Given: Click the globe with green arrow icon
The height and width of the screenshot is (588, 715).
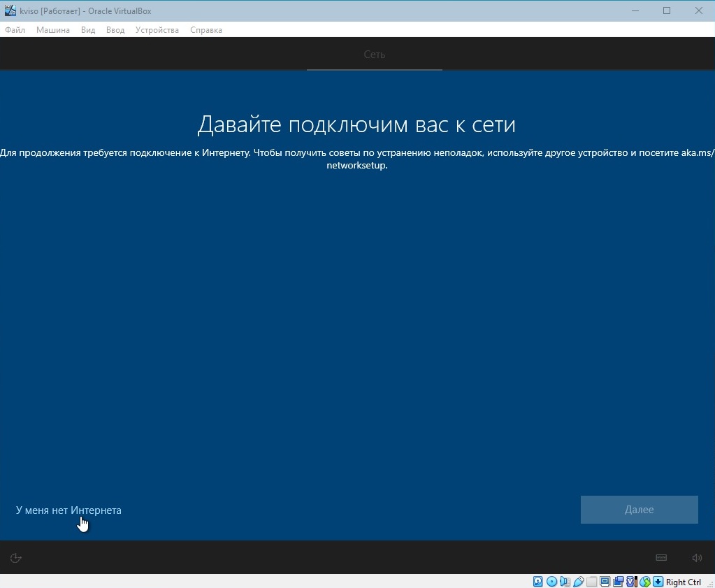Looking at the screenshot, I should [x=644, y=582].
